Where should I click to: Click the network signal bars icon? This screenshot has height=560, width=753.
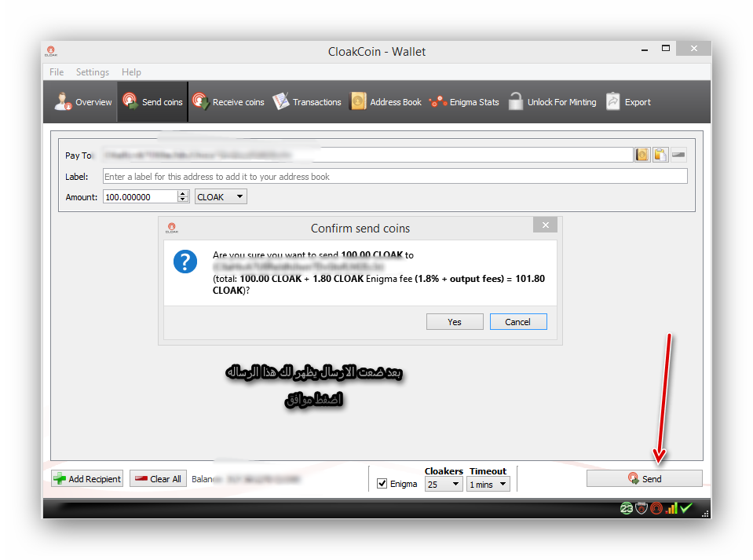pos(671,508)
